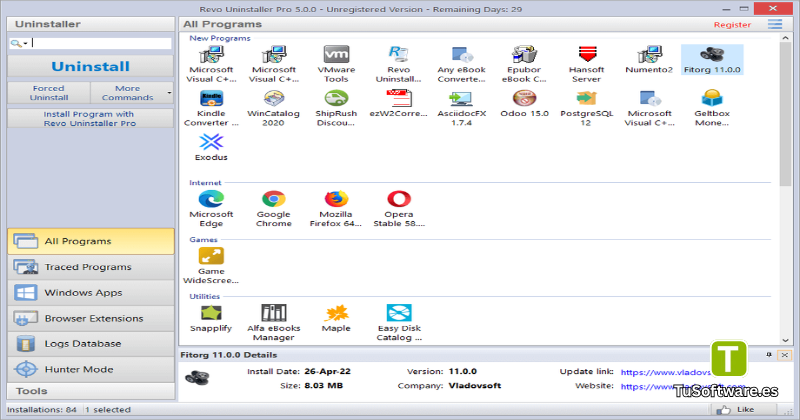
Task: Select the Mozilla Firefox icon
Action: pos(336,199)
